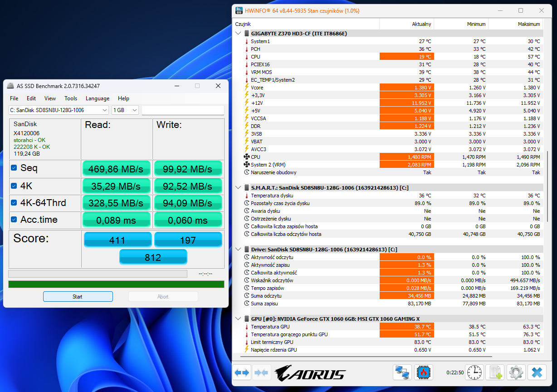The width and height of the screenshot is (557, 392).
Task: Open the Tools menu in AS SSD
Action: [71, 98]
